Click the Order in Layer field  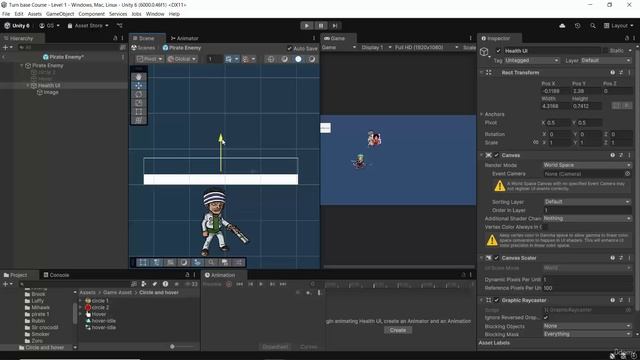click(x=587, y=210)
